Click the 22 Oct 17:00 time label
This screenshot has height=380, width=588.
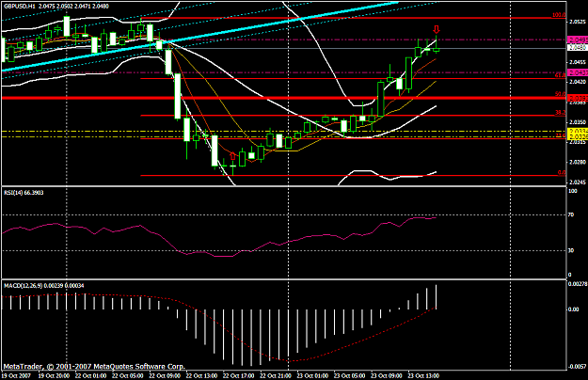click(239, 375)
